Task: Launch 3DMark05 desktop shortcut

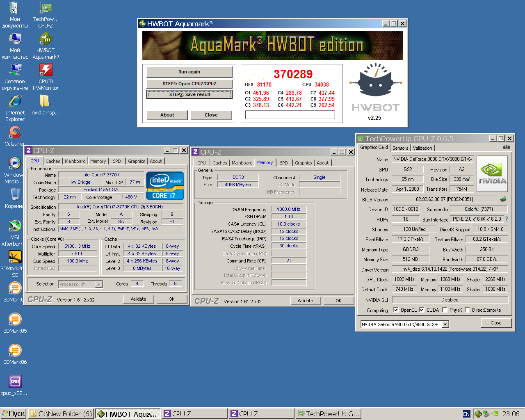Action: (15, 323)
